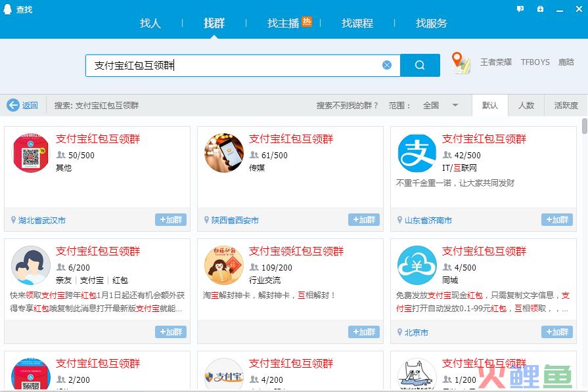
Task: Click the 北京市 location link
Action: (x=417, y=332)
